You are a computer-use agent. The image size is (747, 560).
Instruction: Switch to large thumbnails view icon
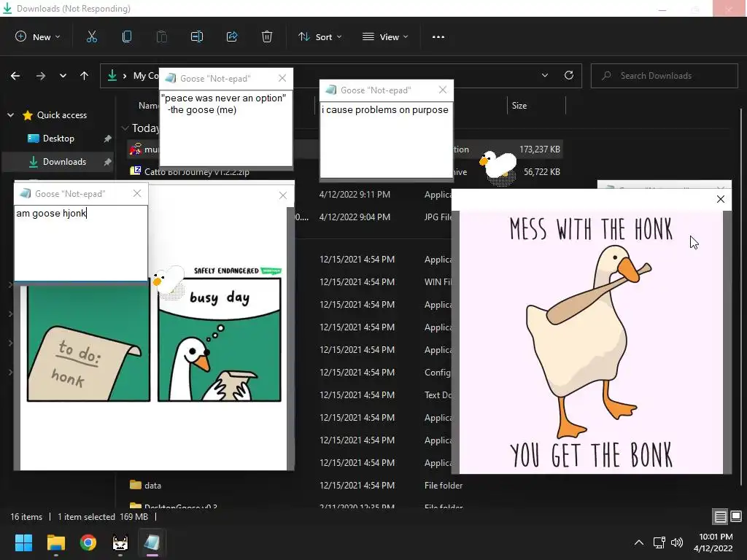click(736, 516)
